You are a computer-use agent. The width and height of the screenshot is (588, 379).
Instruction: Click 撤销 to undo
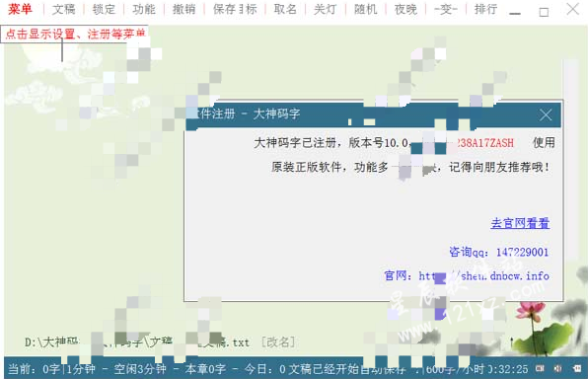coord(184,9)
